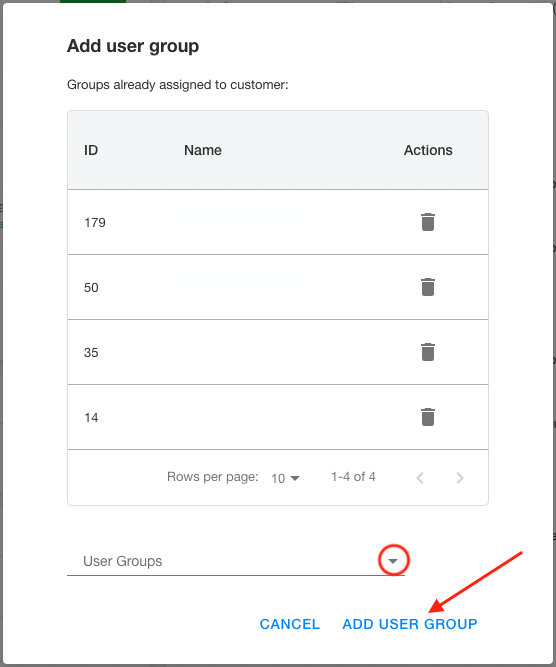
Task: Expand the User Groups dropdown arrow
Action: pos(393,561)
